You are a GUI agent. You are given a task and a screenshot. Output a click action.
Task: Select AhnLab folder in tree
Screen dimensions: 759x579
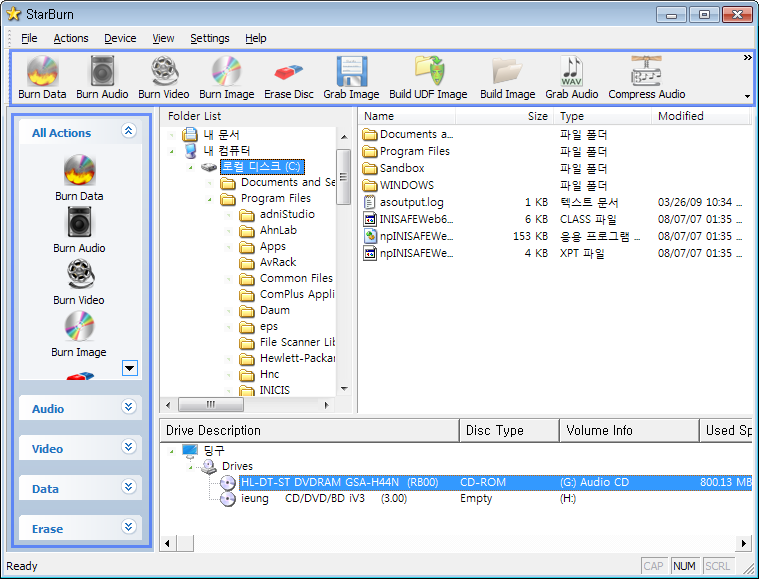[x=269, y=230]
